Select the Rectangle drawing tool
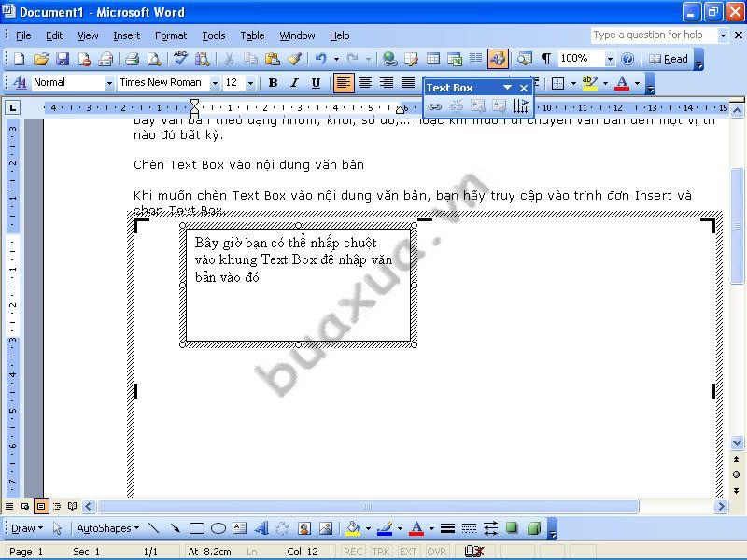 point(197,528)
